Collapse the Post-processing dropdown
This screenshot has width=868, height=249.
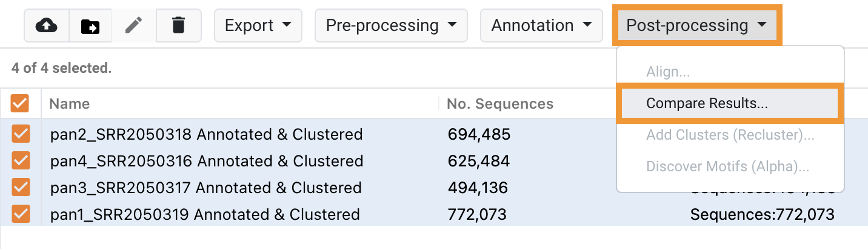point(697,26)
